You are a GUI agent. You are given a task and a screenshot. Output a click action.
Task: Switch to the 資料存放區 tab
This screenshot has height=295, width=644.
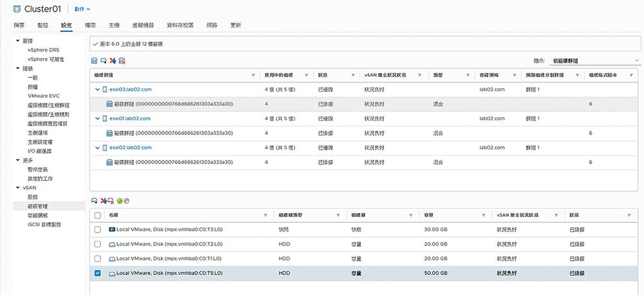(x=180, y=25)
